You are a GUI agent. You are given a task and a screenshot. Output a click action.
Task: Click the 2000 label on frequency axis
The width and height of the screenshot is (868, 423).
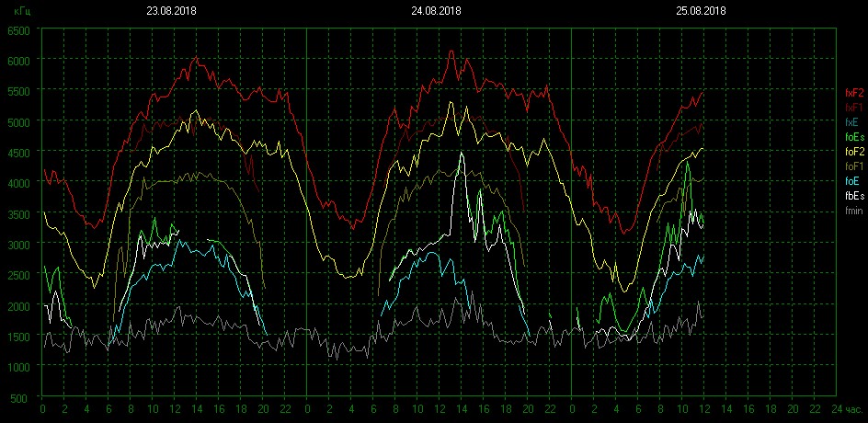click(x=19, y=305)
